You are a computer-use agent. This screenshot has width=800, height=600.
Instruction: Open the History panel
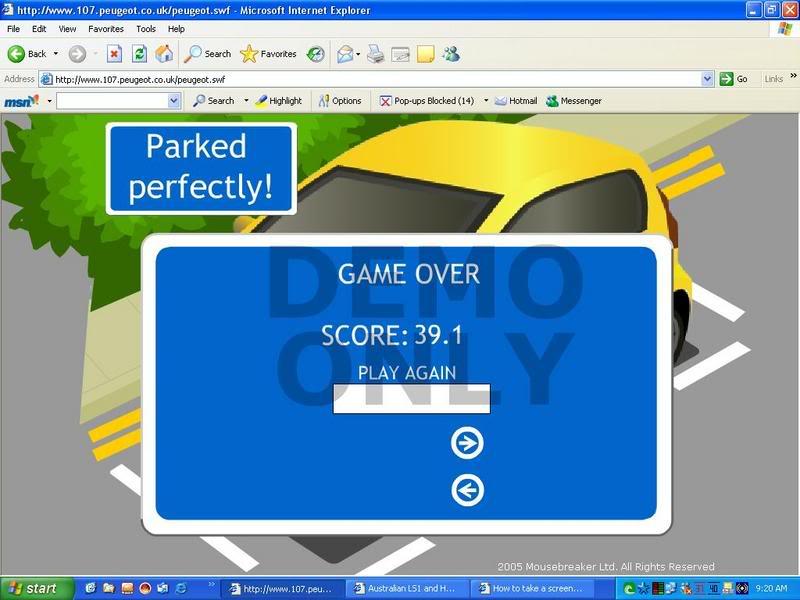point(316,54)
